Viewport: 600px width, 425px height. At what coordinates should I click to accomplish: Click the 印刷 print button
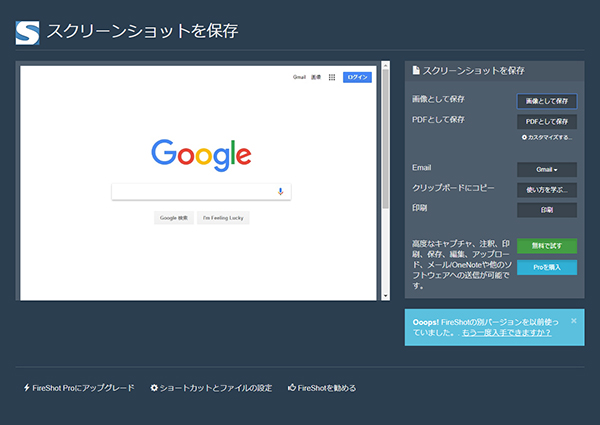[547, 210]
